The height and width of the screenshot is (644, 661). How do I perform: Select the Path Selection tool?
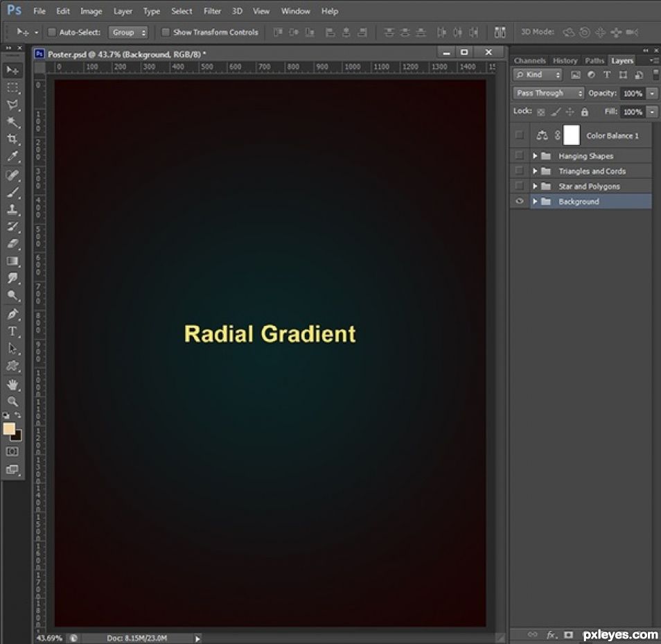coord(12,349)
